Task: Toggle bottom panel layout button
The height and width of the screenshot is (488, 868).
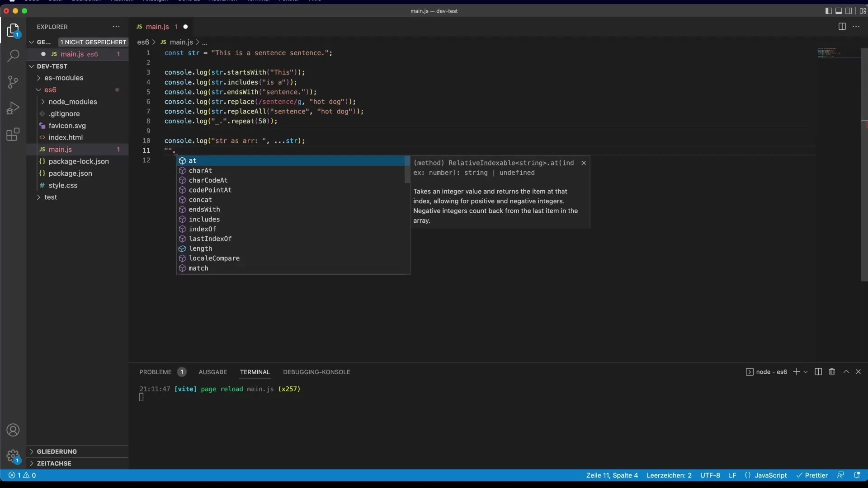Action: (839, 11)
